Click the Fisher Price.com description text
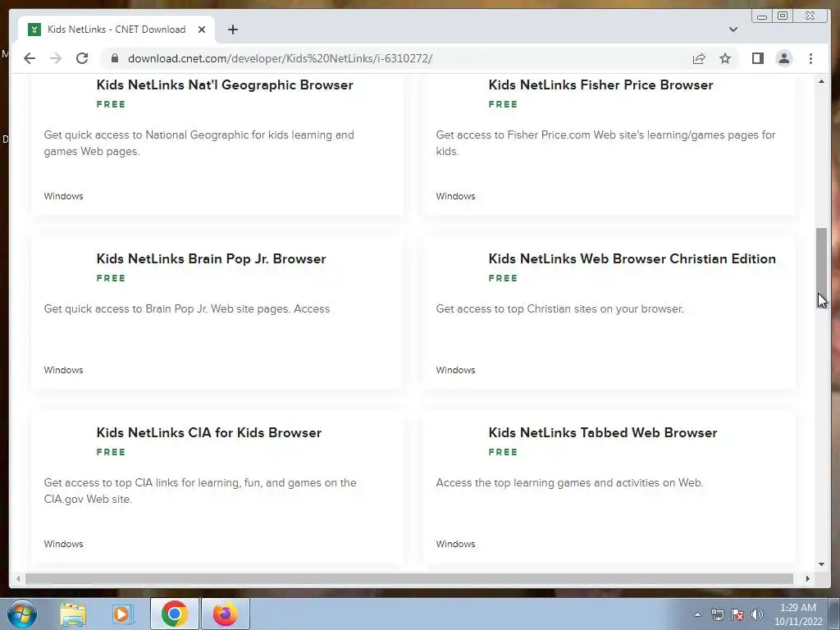Image resolution: width=840 pixels, height=630 pixels. click(605, 143)
